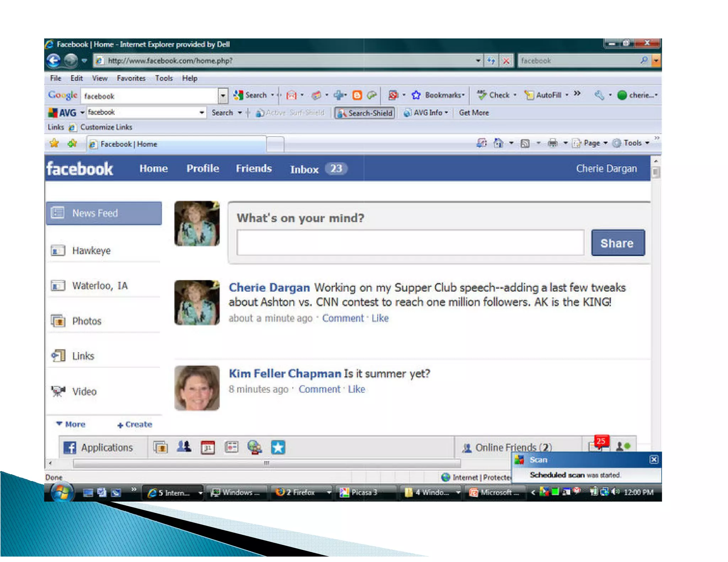Click Get More on AVG toolbar
Viewport: 728px width, 562px height.
pyautogui.click(x=474, y=113)
